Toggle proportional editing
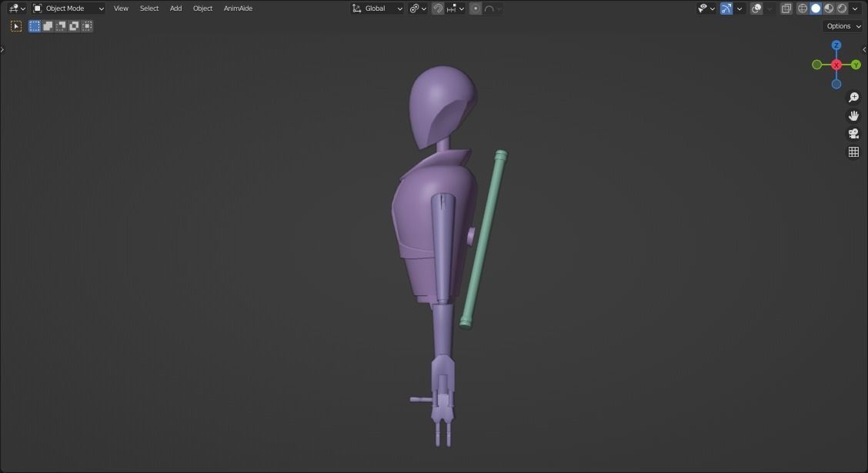Viewport: 868px width, 473px height. click(475, 8)
